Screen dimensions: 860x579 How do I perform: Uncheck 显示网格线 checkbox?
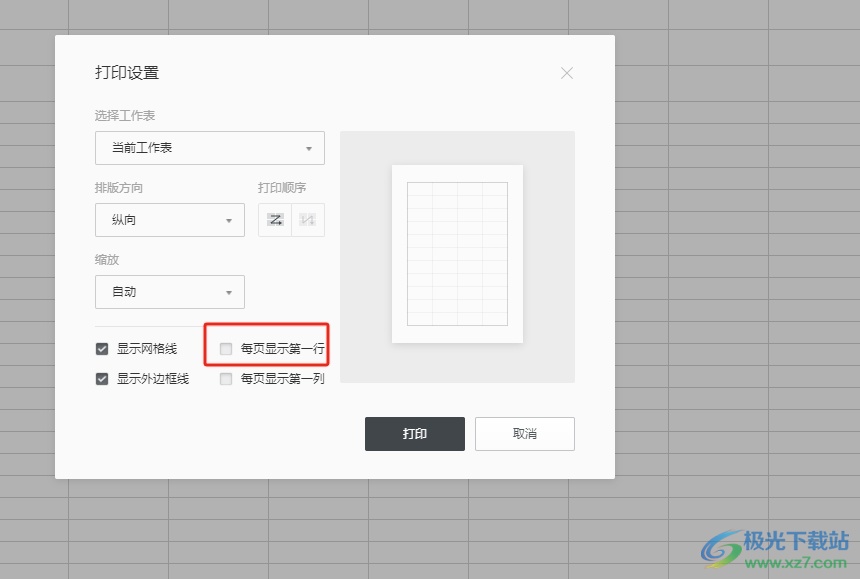(x=102, y=349)
